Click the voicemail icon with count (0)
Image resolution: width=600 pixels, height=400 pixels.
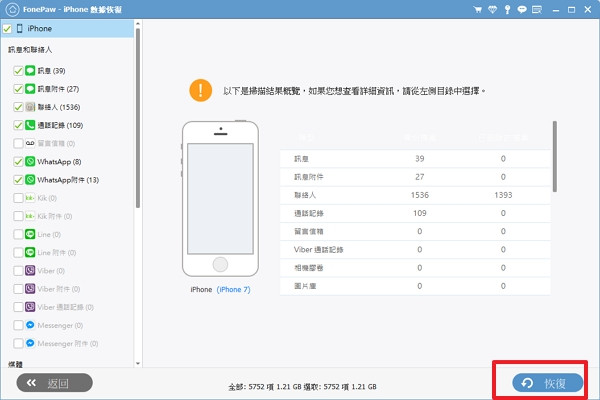click(30, 143)
